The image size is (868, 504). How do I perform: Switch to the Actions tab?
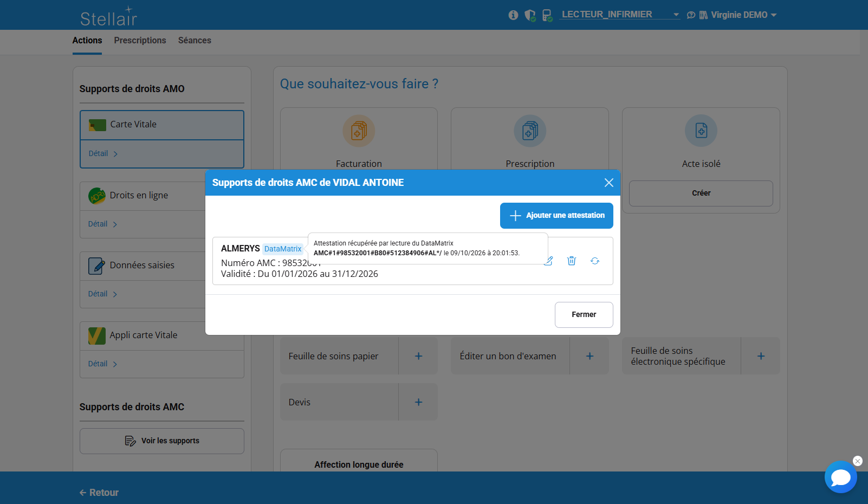(x=87, y=41)
